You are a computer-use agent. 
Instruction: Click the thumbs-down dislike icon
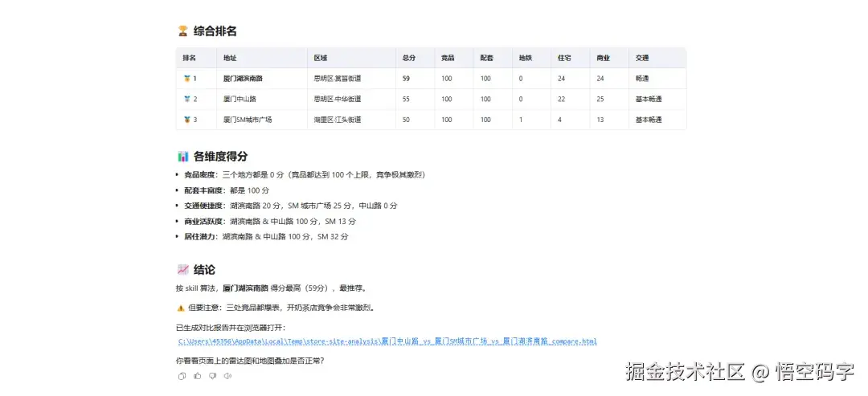(x=212, y=376)
